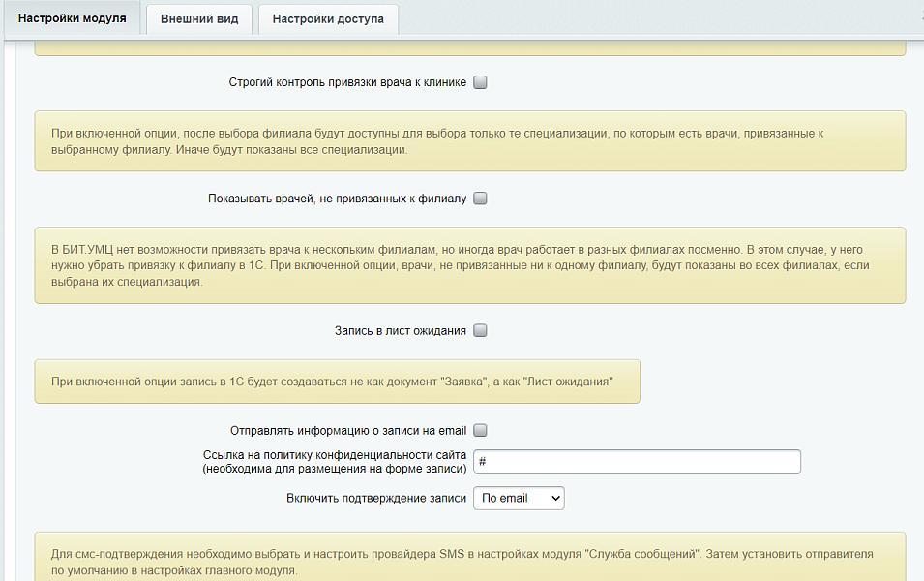Enable Отправлять информацию о записи на email
Image resolution: width=924 pixels, height=581 pixels.
[x=480, y=431]
